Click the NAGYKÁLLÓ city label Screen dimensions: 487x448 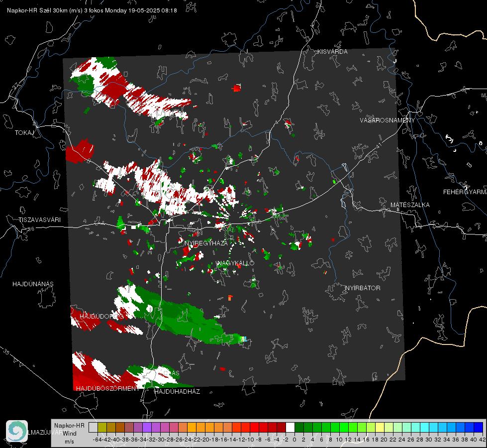[236, 263]
